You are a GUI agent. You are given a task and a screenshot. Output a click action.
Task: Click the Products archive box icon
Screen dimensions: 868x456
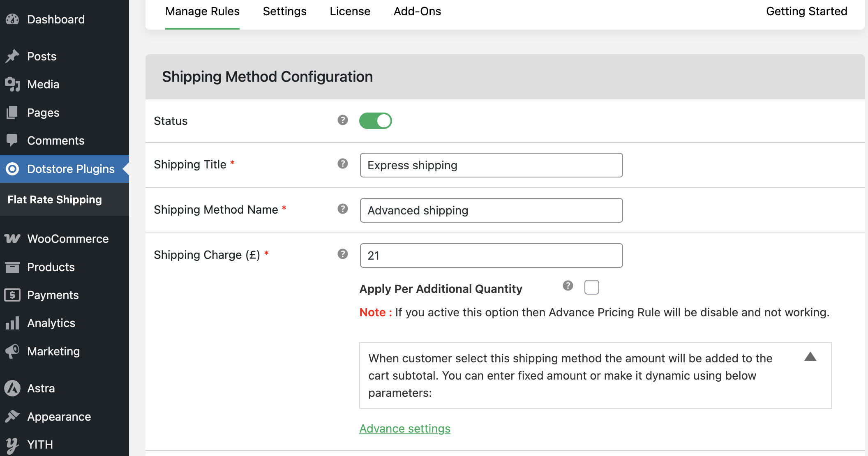click(x=12, y=267)
